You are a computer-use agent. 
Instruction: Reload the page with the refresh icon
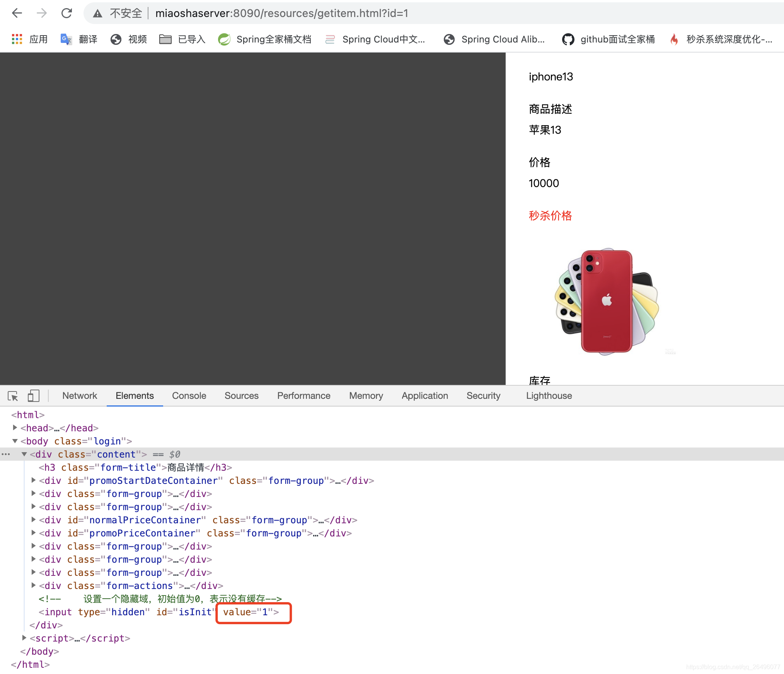pyautogui.click(x=66, y=14)
